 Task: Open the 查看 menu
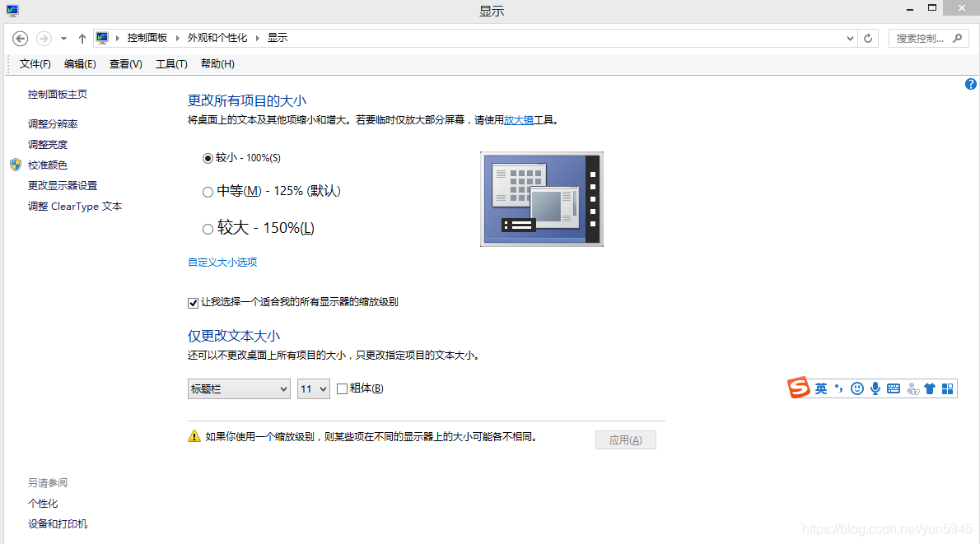coord(125,63)
